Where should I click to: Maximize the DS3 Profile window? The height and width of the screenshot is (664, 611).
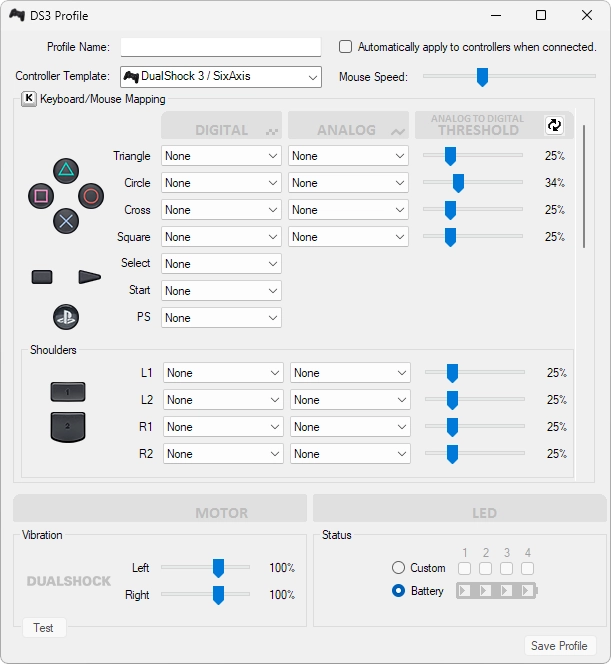541,15
